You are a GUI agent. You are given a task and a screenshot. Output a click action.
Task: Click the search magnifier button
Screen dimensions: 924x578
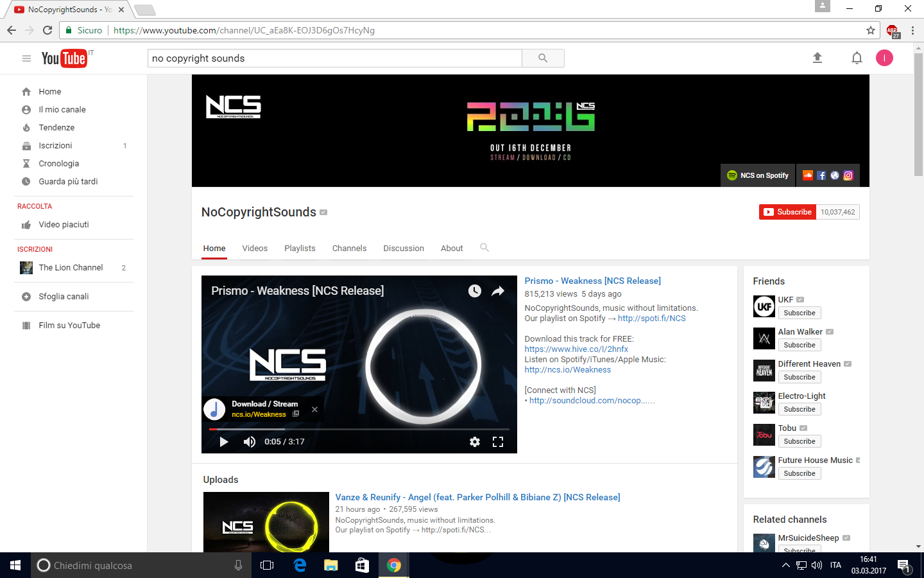point(543,58)
